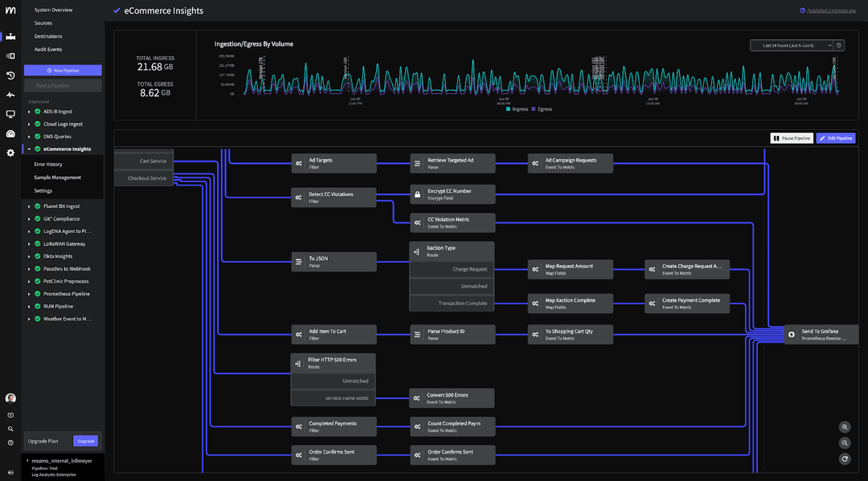Click the search icon in the lower sidebar

(10, 429)
